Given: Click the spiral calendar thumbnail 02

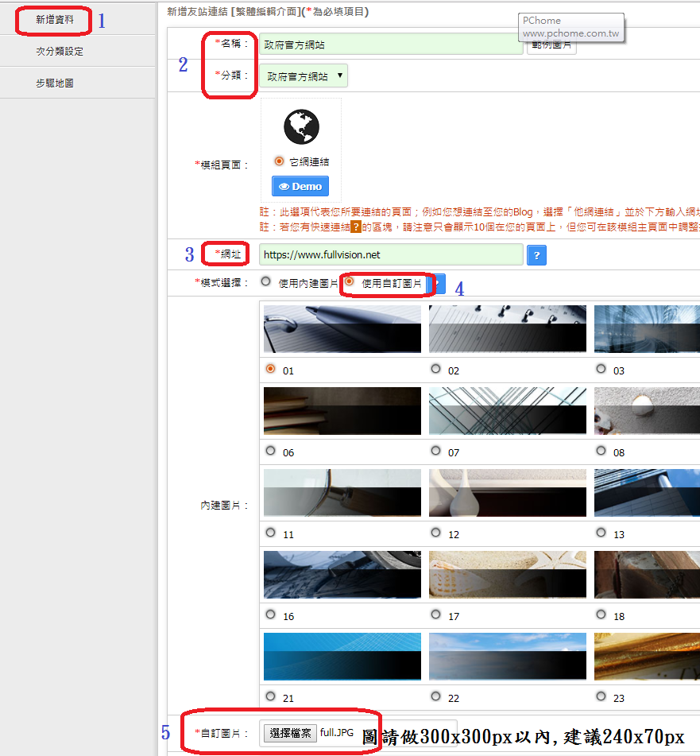Looking at the screenshot, I should 508,329.
